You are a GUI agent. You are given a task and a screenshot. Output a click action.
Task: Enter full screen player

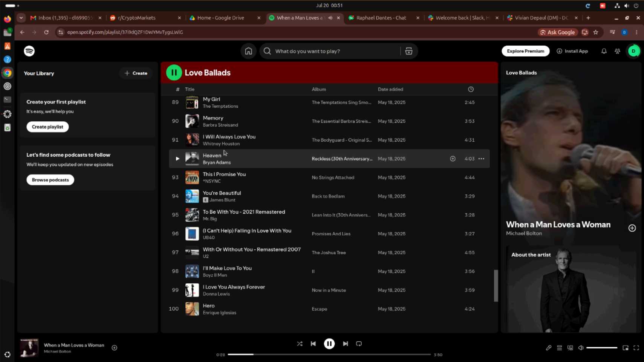point(636,348)
